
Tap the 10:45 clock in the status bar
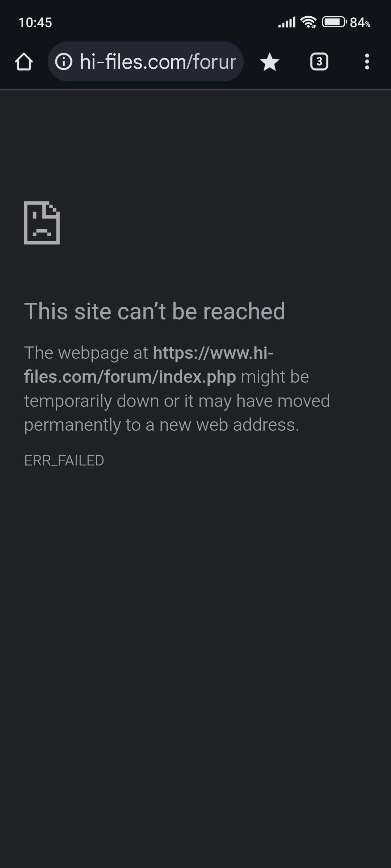pyautogui.click(x=35, y=22)
